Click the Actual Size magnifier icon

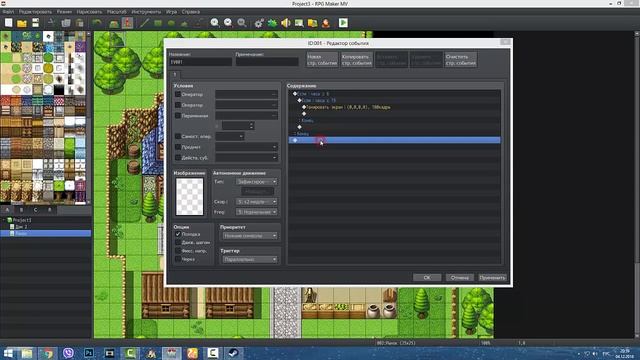tap(242, 23)
